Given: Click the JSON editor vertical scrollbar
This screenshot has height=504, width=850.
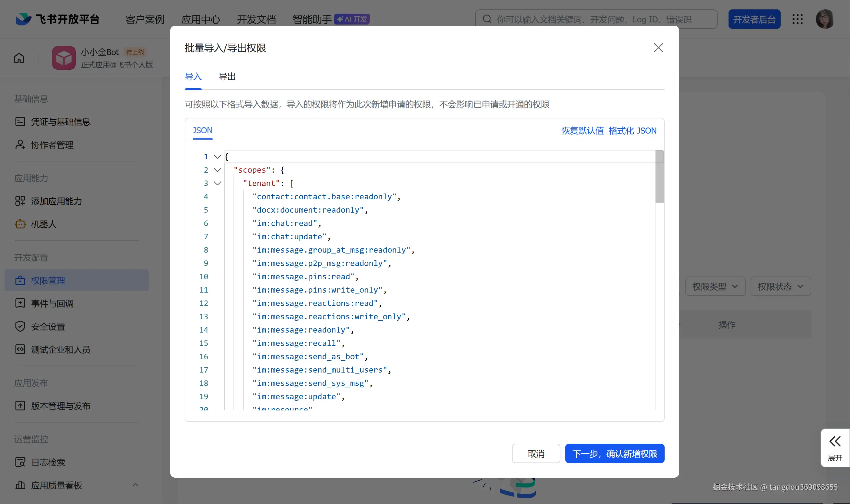Looking at the screenshot, I should click(x=659, y=177).
